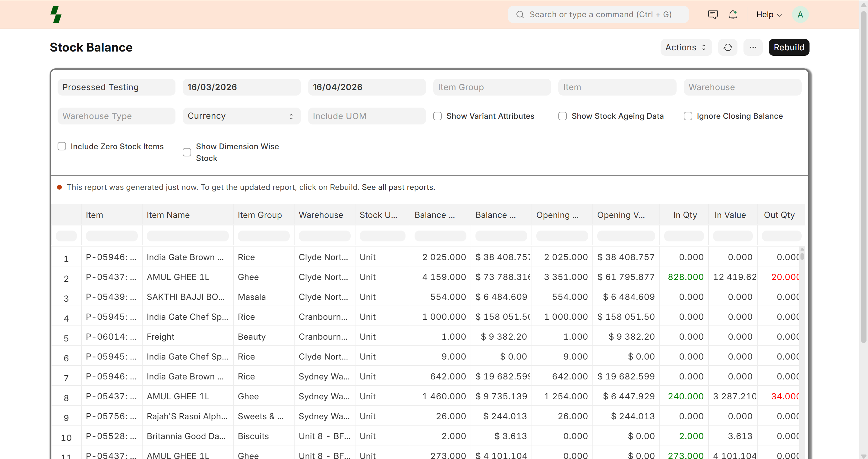Screen dimensions: 868x459
Task: Toggle Show Stock Ageing Data checkbox
Action: 562,116
